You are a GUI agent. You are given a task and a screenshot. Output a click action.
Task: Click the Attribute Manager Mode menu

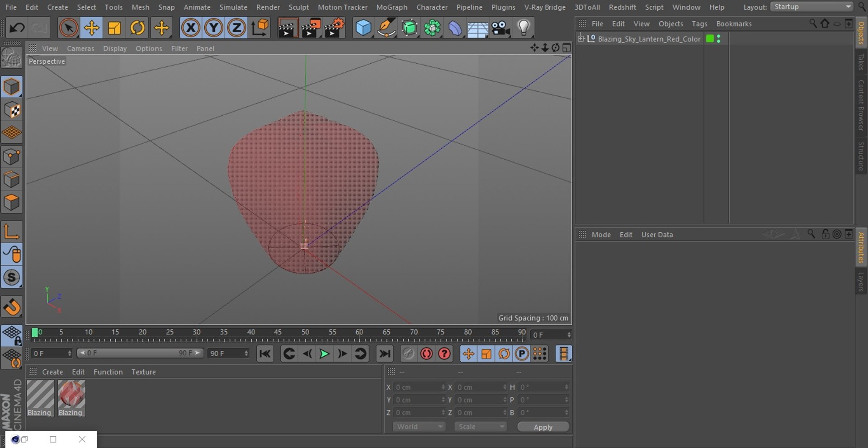click(601, 235)
